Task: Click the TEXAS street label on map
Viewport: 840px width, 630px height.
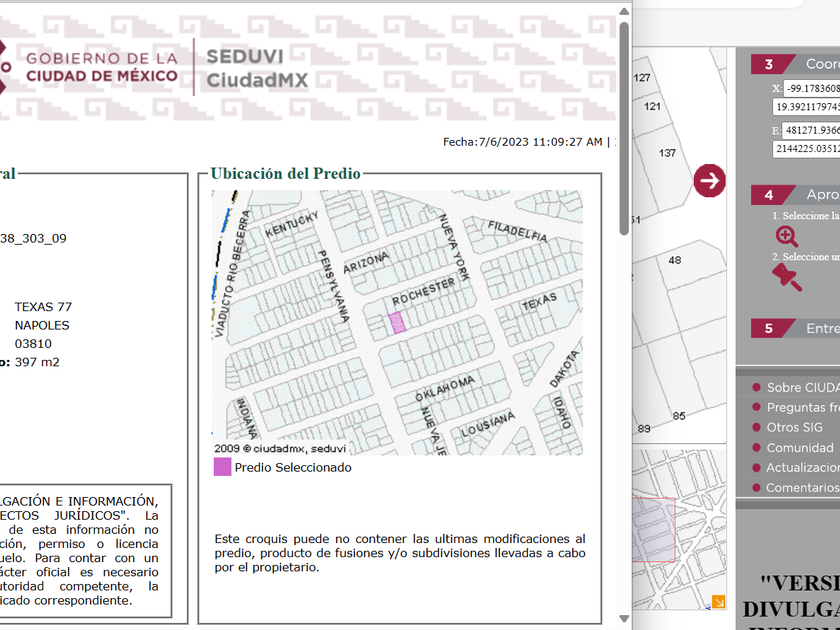Action: click(539, 302)
